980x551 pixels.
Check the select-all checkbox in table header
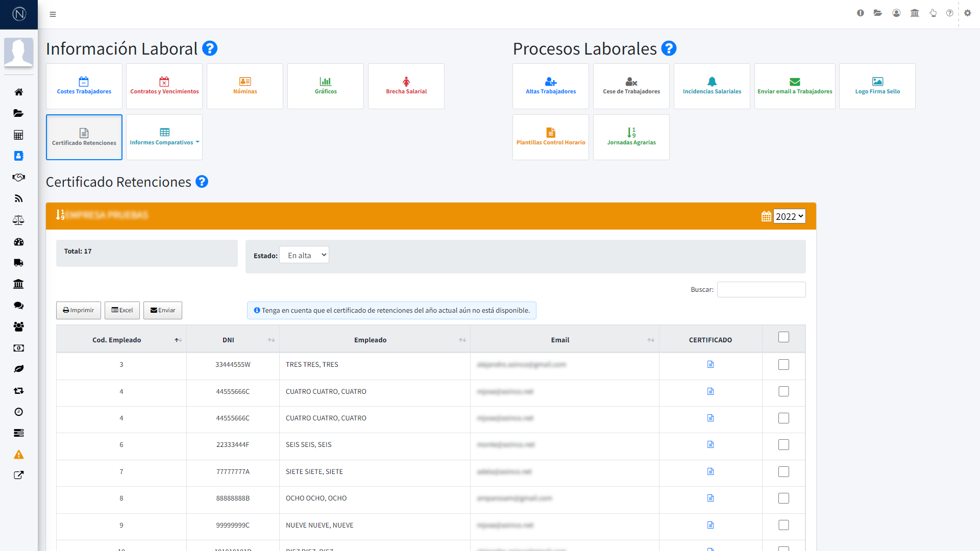(783, 337)
